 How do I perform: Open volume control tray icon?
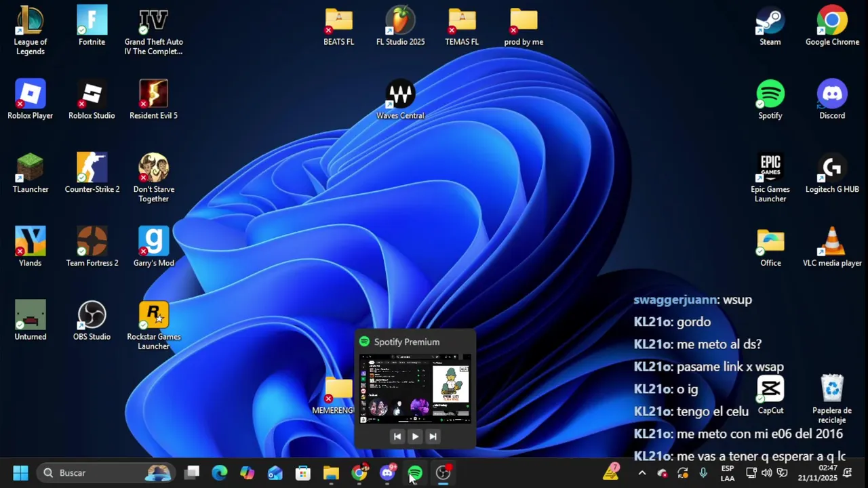click(767, 472)
